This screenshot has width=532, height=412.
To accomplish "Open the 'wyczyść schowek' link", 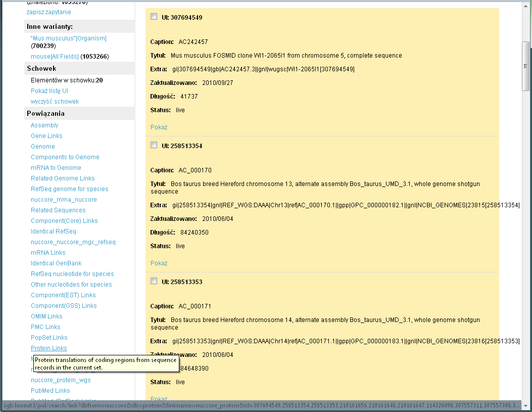I will (x=55, y=102).
